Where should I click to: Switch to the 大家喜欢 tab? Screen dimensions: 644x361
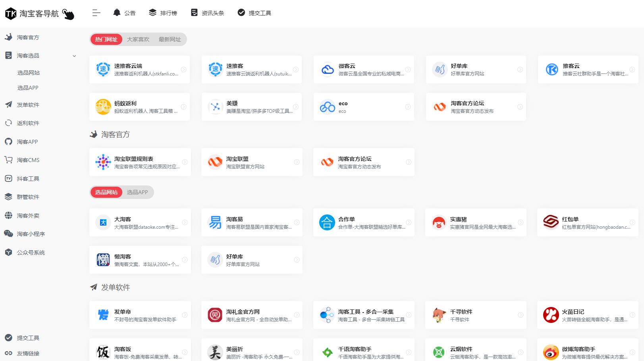(x=138, y=39)
